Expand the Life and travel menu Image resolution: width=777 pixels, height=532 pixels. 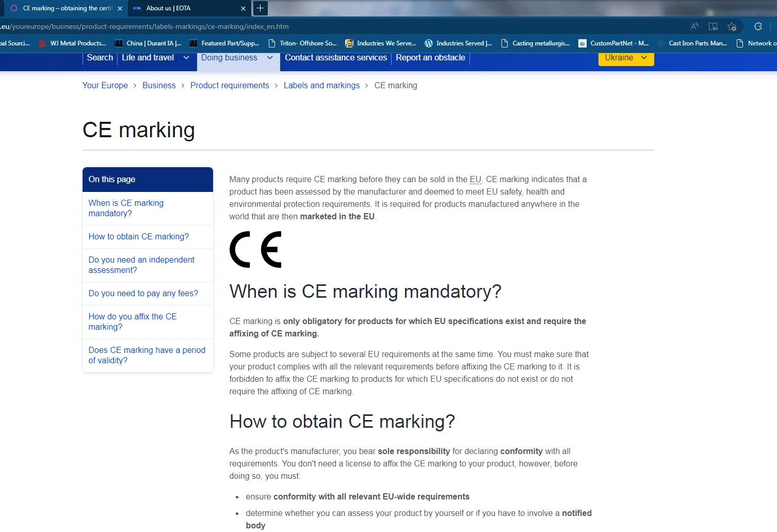[155, 58]
